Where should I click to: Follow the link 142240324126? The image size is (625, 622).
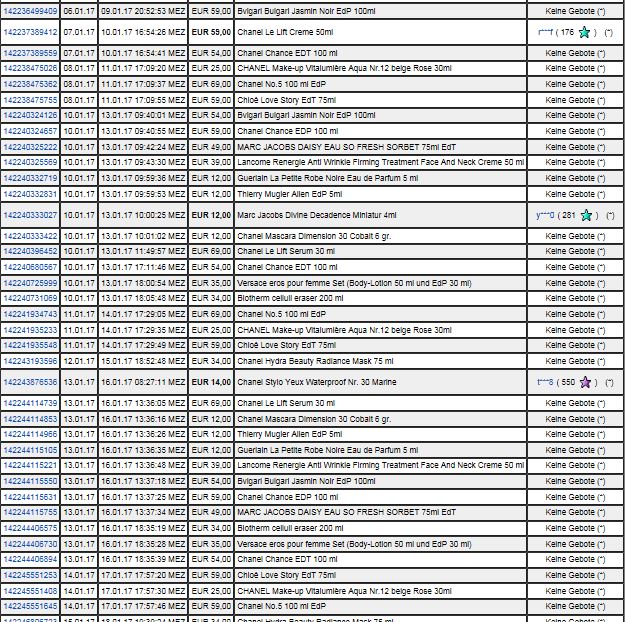click(30, 115)
